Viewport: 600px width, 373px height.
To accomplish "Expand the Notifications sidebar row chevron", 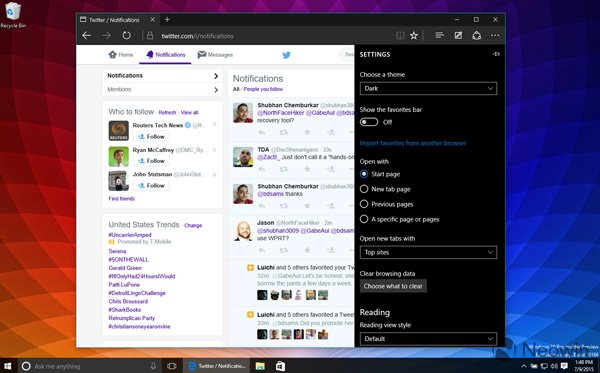I will (216, 76).
